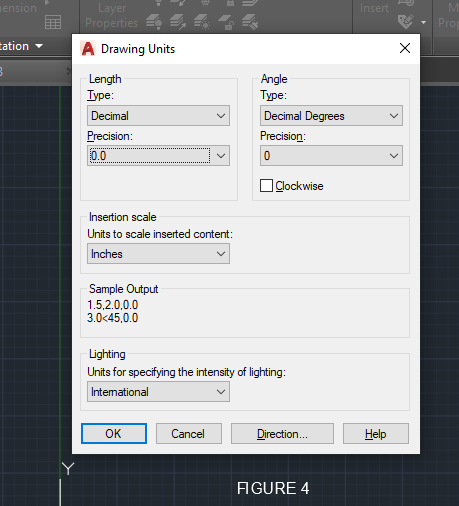Click the Table icon in the ribbon
This screenshot has width=459, height=506.
53,22
